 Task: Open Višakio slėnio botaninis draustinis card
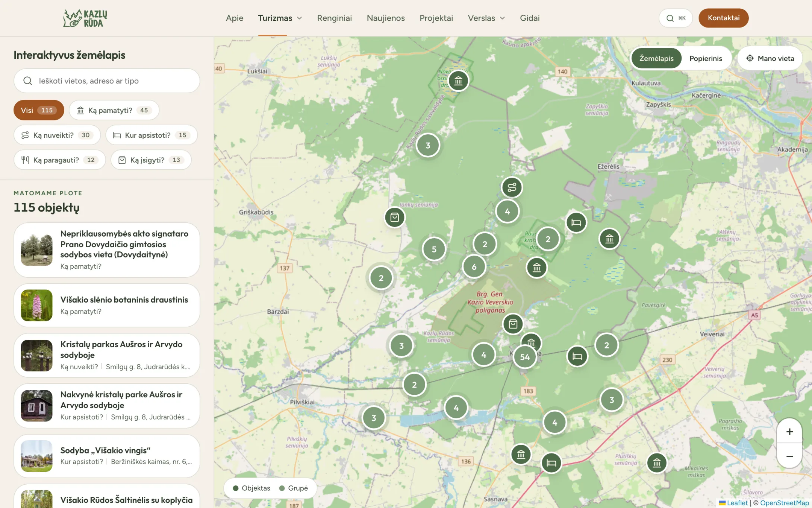tap(107, 305)
